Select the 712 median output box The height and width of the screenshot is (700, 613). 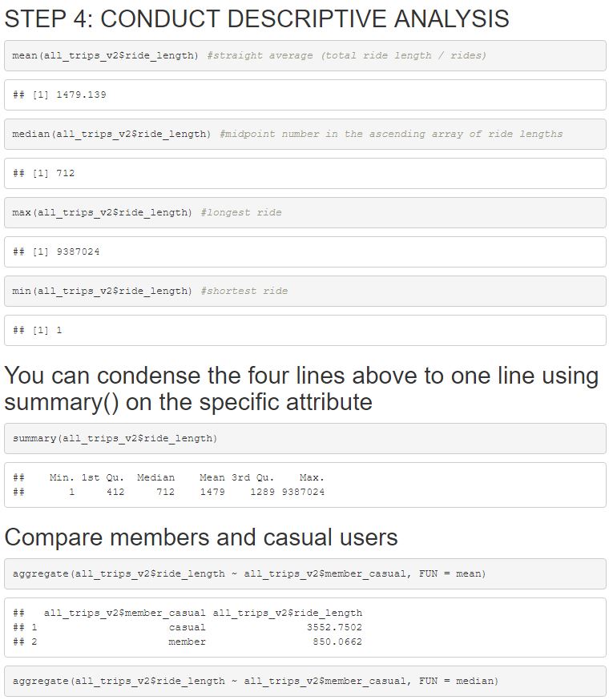pyautogui.click(x=304, y=173)
